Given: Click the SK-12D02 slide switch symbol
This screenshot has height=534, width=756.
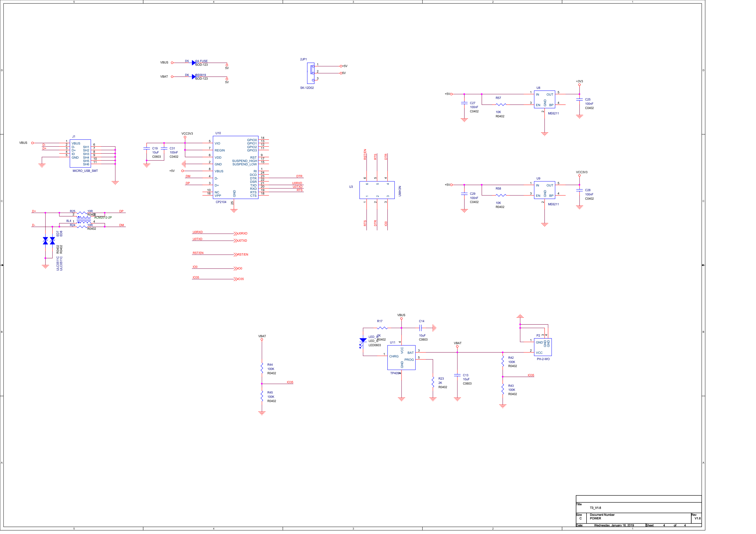Looking at the screenshot, I should 311,73.
